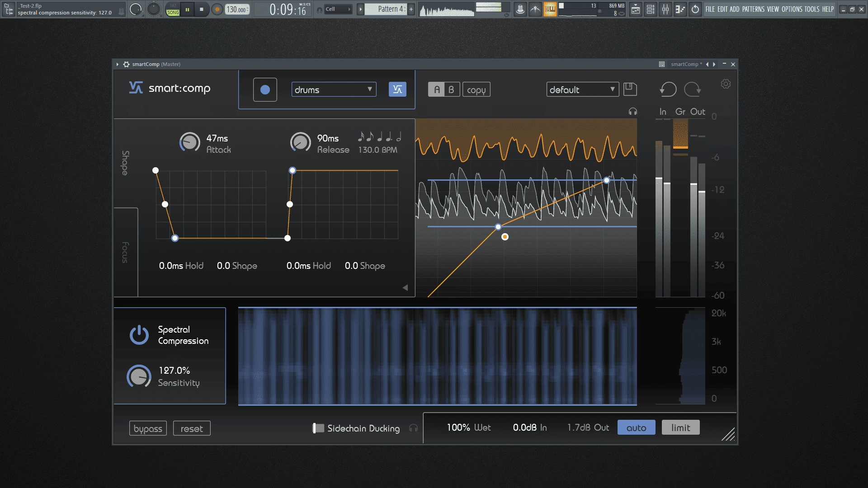Save the current preset with disk icon
The image size is (868, 488).
coord(630,89)
